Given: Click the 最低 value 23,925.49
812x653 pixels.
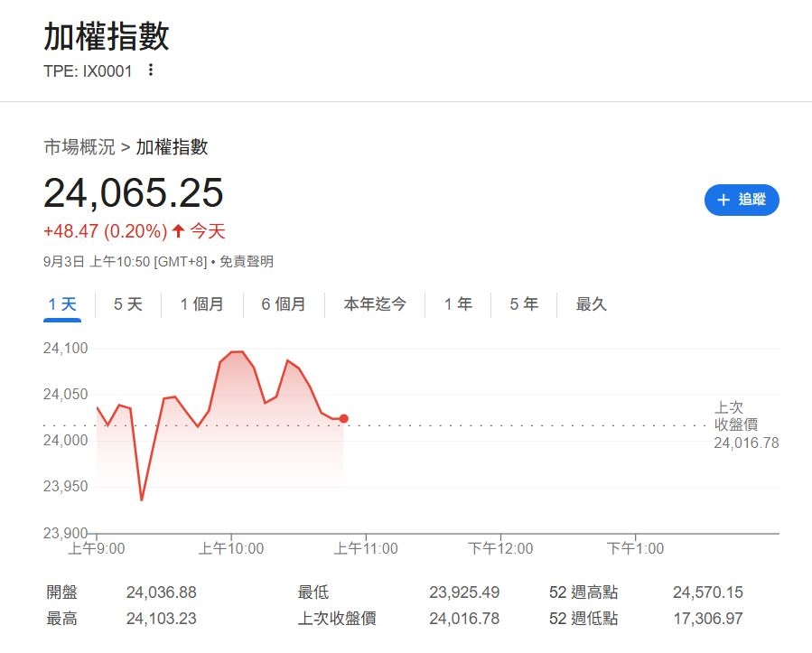Looking at the screenshot, I should [x=464, y=592].
